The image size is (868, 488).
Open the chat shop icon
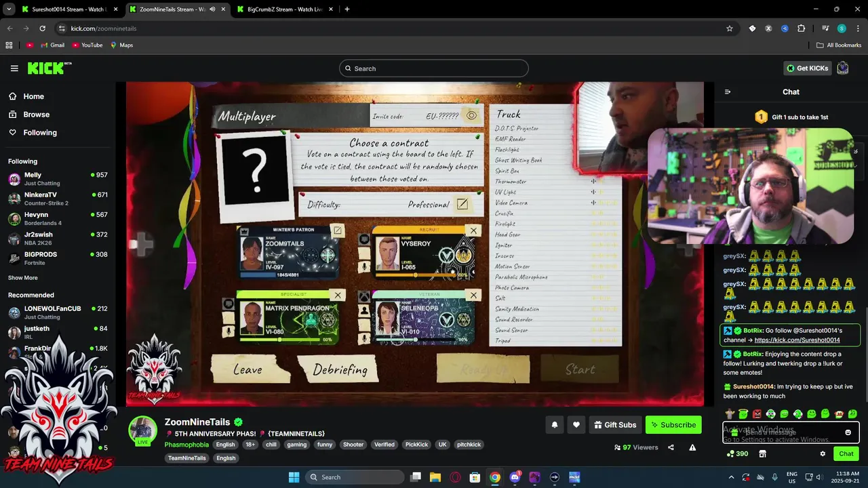coord(762,453)
